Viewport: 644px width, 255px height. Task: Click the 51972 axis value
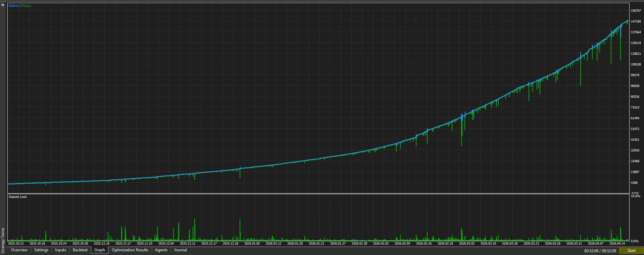tap(635, 129)
